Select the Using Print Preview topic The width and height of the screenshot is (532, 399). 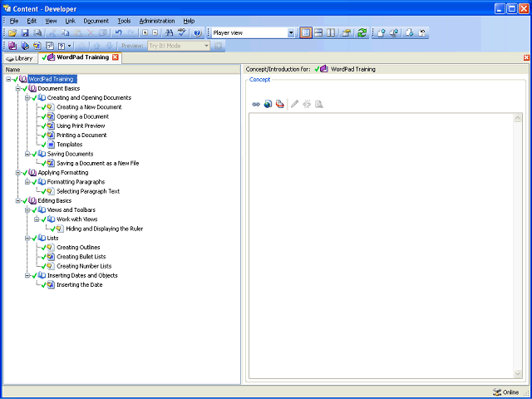coord(81,126)
